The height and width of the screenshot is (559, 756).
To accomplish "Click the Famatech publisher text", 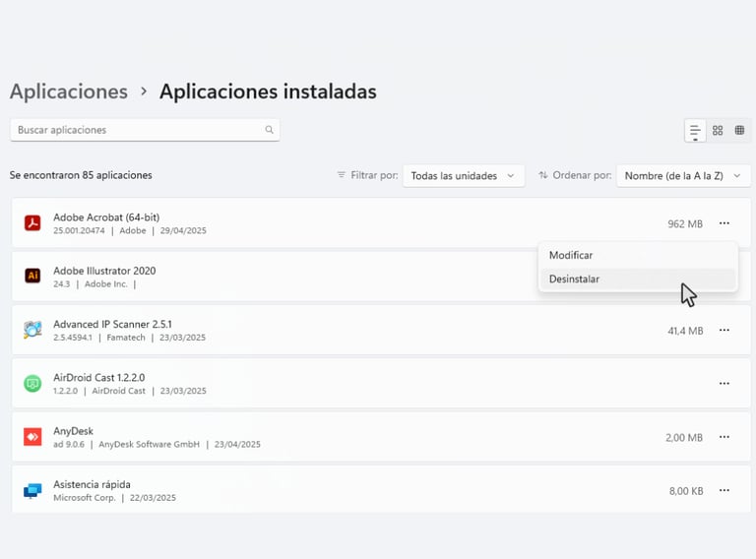I will (126, 338).
